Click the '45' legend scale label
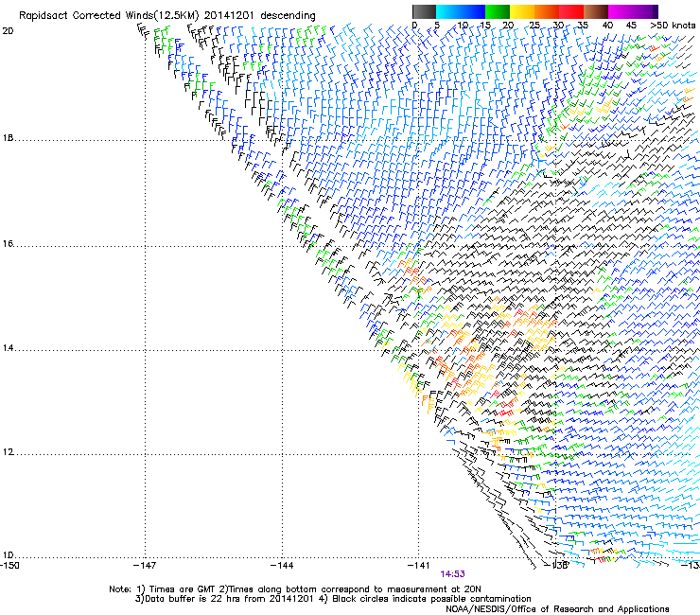The height and width of the screenshot is (615, 700). coord(631,26)
